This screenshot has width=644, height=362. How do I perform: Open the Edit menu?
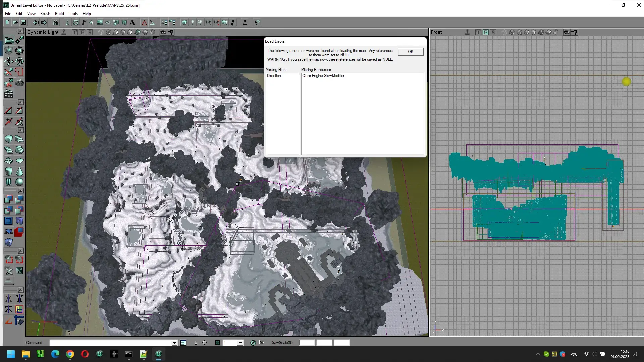point(19,14)
